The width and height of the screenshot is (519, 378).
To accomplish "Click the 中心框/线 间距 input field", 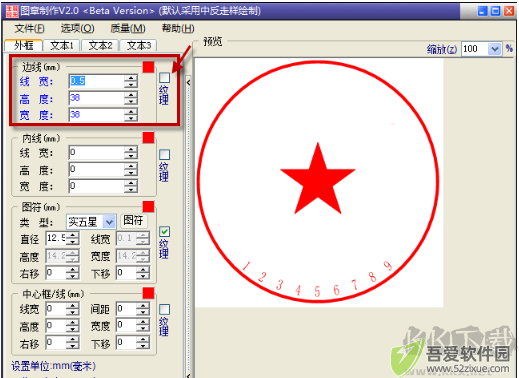I will [x=126, y=309].
